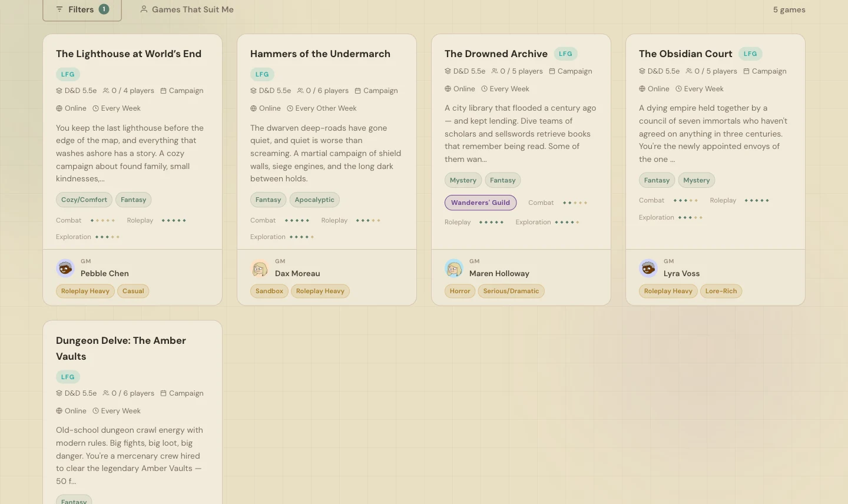Click Mystery tag on The Obsidian Court
This screenshot has width=848, height=504.
point(697,180)
